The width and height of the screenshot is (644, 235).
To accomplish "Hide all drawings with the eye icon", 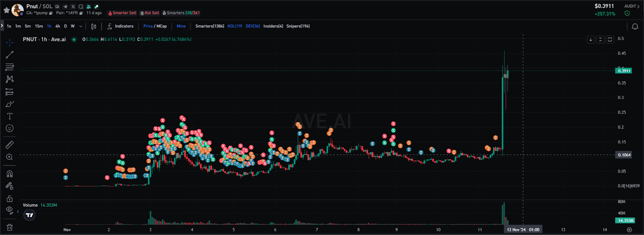I will click(x=10, y=210).
